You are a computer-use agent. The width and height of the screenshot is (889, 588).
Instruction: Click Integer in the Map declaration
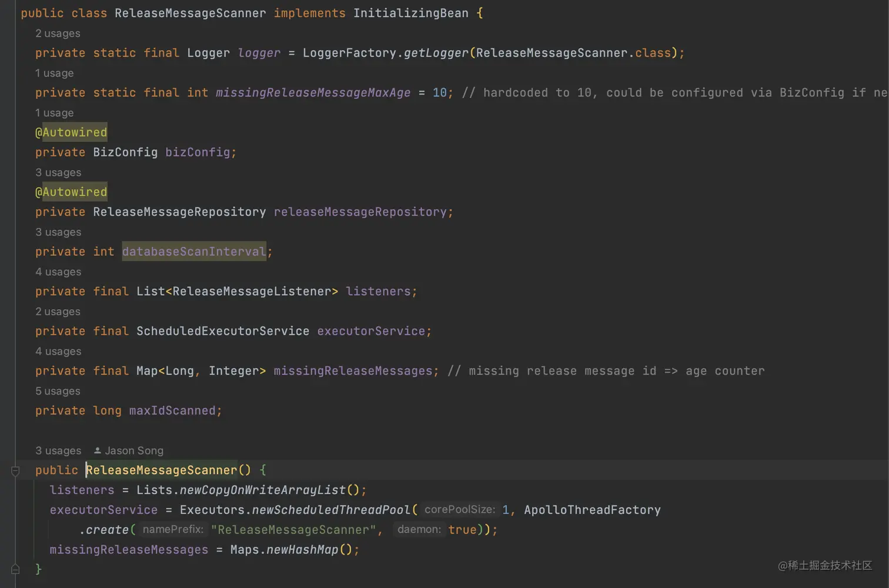[x=234, y=371]
